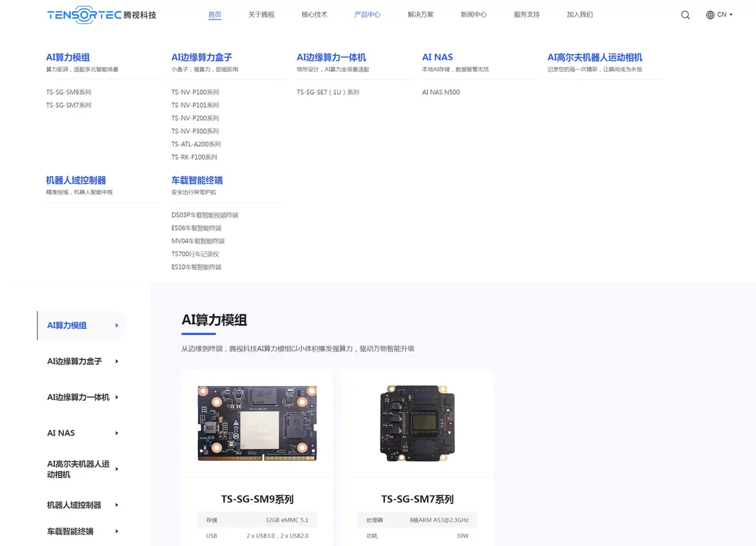The height and width of the screenshot is (546, 756).
Task: Click the AI高尔夫机器人运动相机 heading in the mega menu
Action: pos(594,57)
